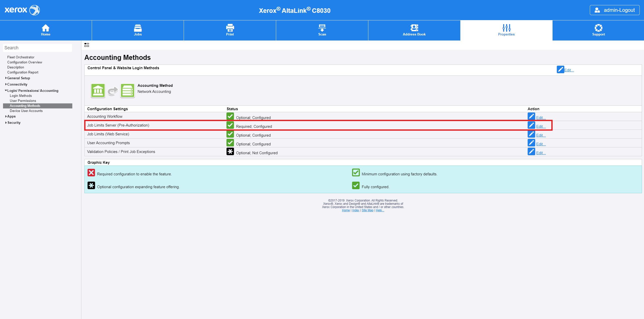Click the Address Book icon
The width and height of the screenshot is (644, 319).
point(414,28)
